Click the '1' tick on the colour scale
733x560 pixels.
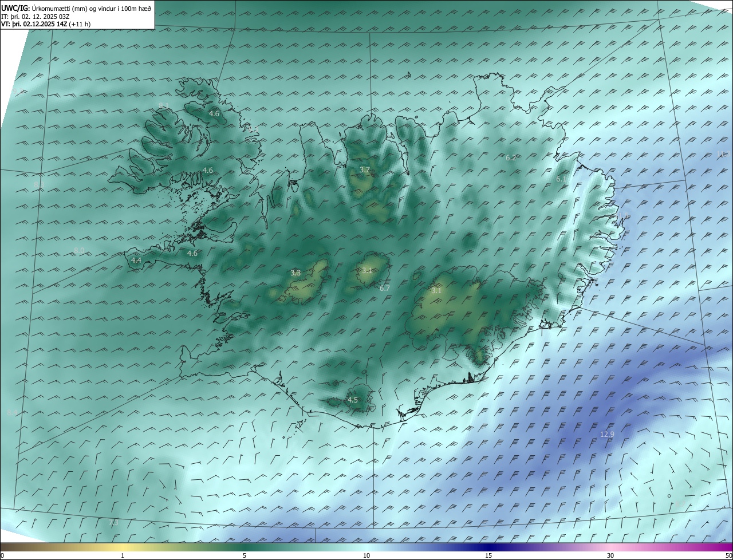click(123, 555)
